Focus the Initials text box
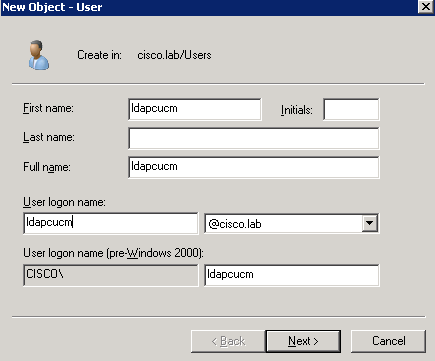This screenshot has width=435, height=361. pyautogui.click(x=351, y=109)
